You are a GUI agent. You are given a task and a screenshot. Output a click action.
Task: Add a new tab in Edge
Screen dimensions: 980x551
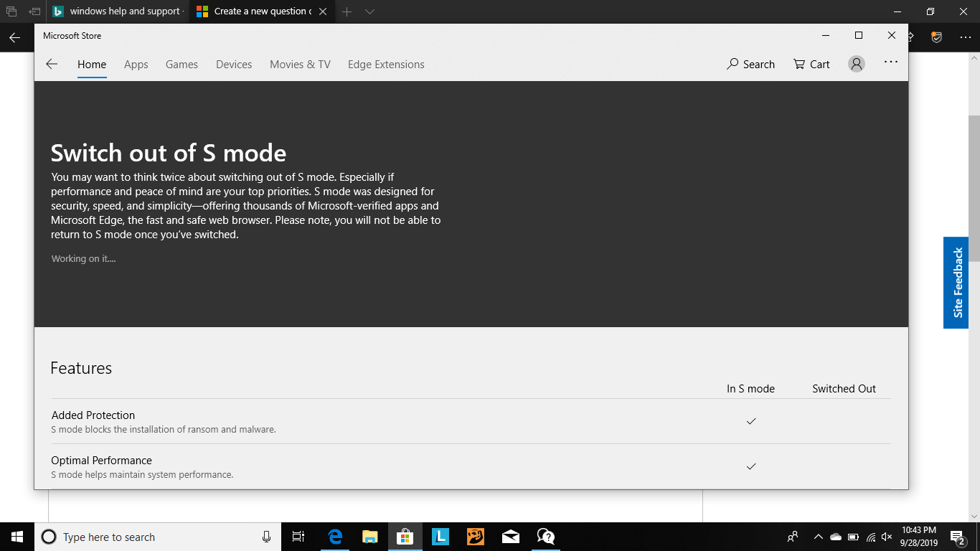[x=347, y=11]
